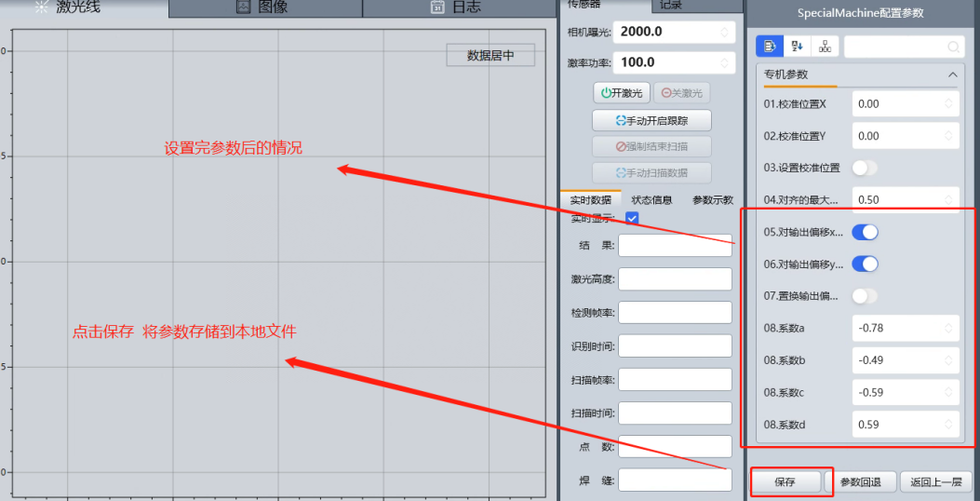Click the search magnifier in parameter search box
980x501 pixels.
(x=953, y=47)
